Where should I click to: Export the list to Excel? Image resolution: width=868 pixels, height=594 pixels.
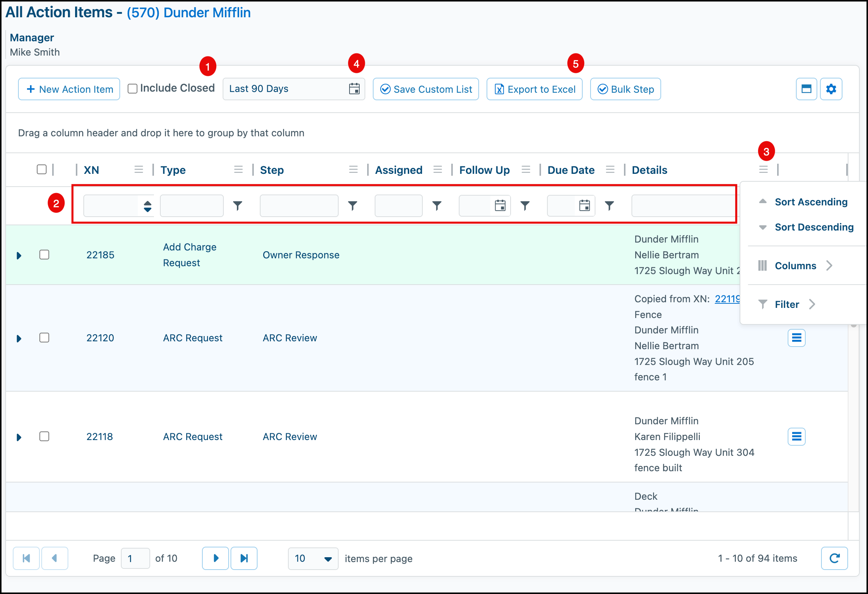point(535,89)
